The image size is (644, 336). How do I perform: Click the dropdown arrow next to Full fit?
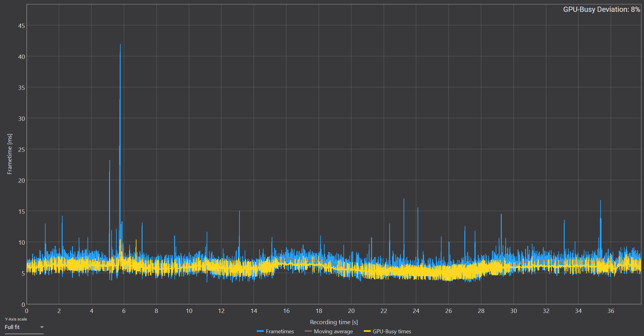click(x=42, y=327)
